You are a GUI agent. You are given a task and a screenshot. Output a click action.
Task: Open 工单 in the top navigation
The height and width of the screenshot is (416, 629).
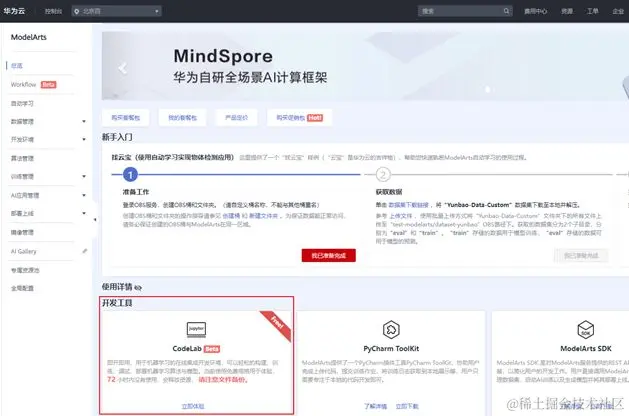[592, 11]
